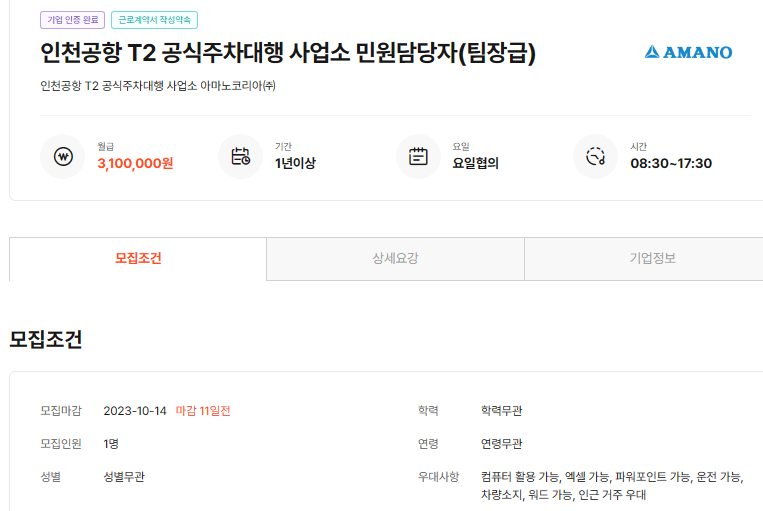
Task: Click company name 아마노코리아㈜ subtitle
Action: click(238, 86)
